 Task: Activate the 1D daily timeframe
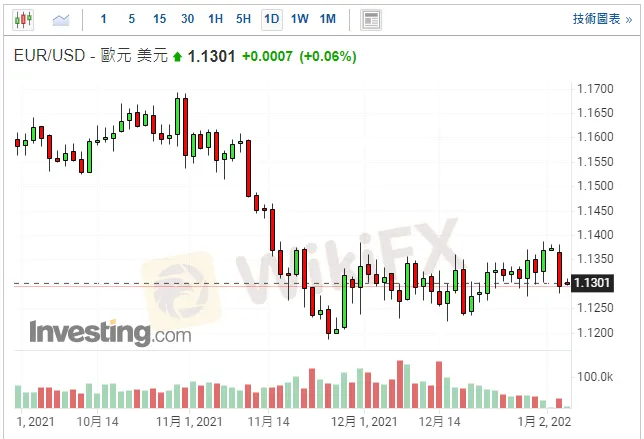271,19
